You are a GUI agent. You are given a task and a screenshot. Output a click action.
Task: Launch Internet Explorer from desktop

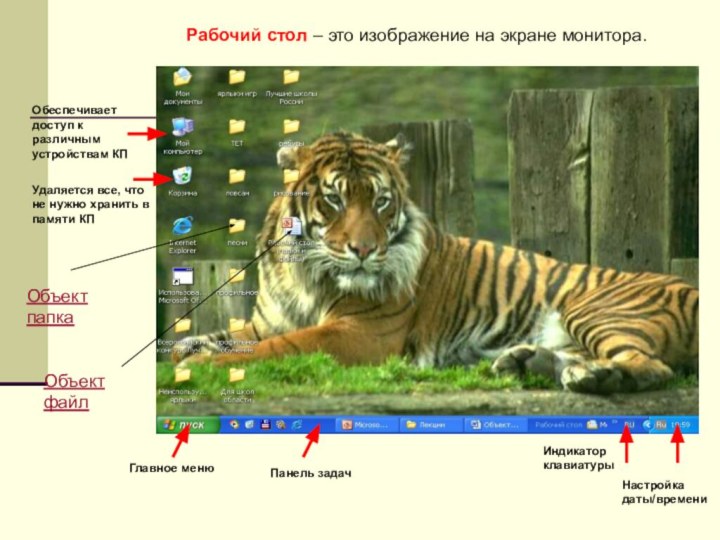point(182,226)
